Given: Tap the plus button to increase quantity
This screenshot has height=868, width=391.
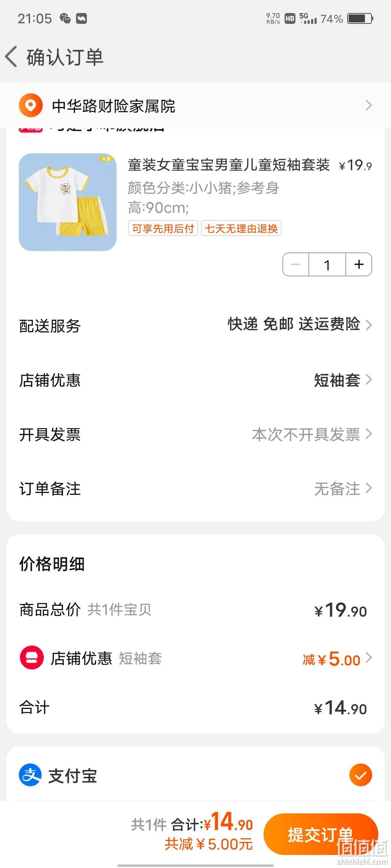Looking at the screenshot, I should click(x=359, y=264).
